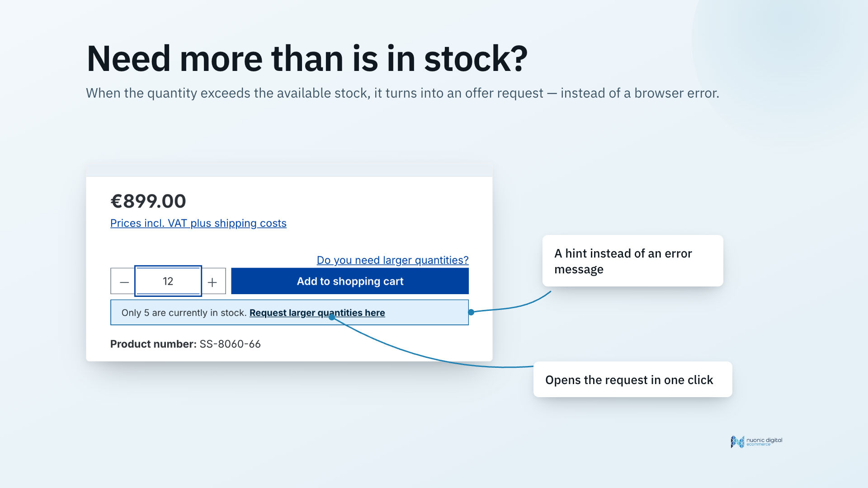Select the €899.00 price text
This screenshot has width=868, height=488.
[148, 201]
